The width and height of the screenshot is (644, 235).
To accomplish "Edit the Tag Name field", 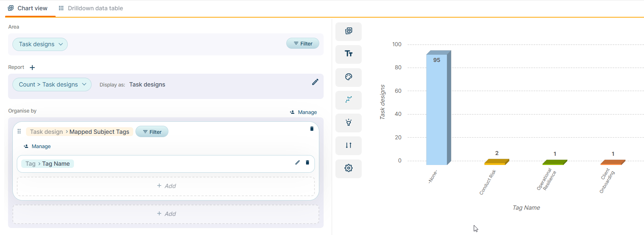I will click(x=297, y=162).
